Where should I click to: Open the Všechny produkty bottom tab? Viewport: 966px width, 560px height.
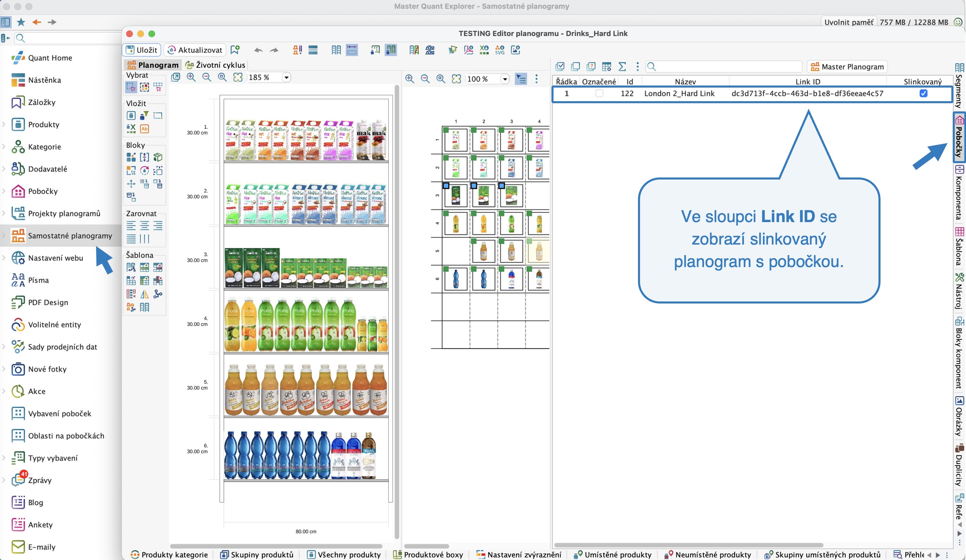(344, 555)
